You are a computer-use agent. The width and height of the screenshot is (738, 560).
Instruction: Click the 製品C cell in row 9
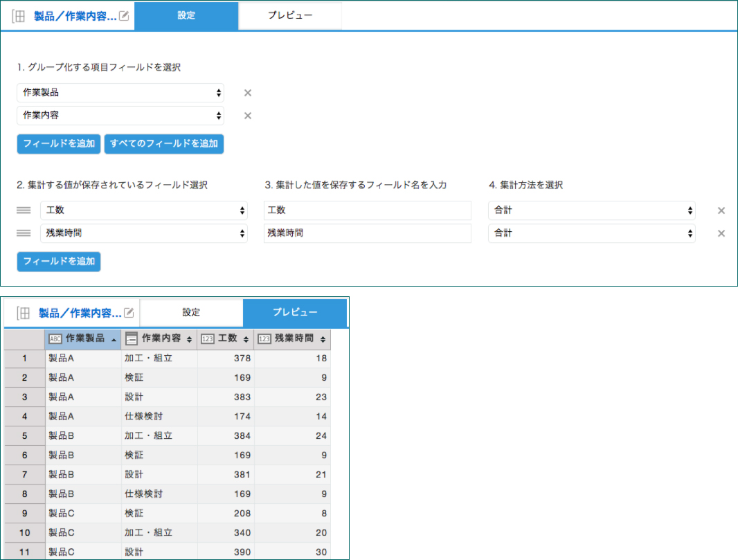[x=83, y=514]
